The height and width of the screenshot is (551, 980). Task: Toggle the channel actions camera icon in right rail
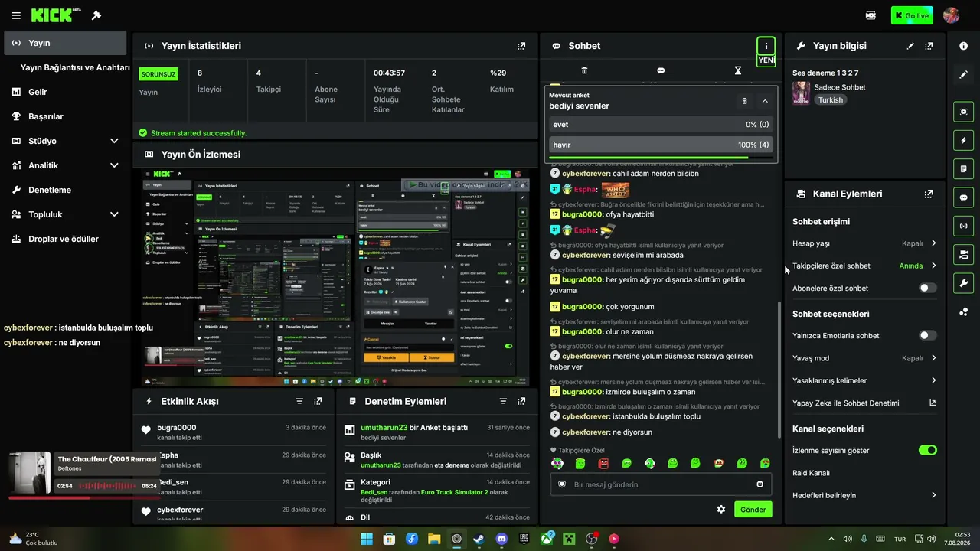click(x=963, y=254)
